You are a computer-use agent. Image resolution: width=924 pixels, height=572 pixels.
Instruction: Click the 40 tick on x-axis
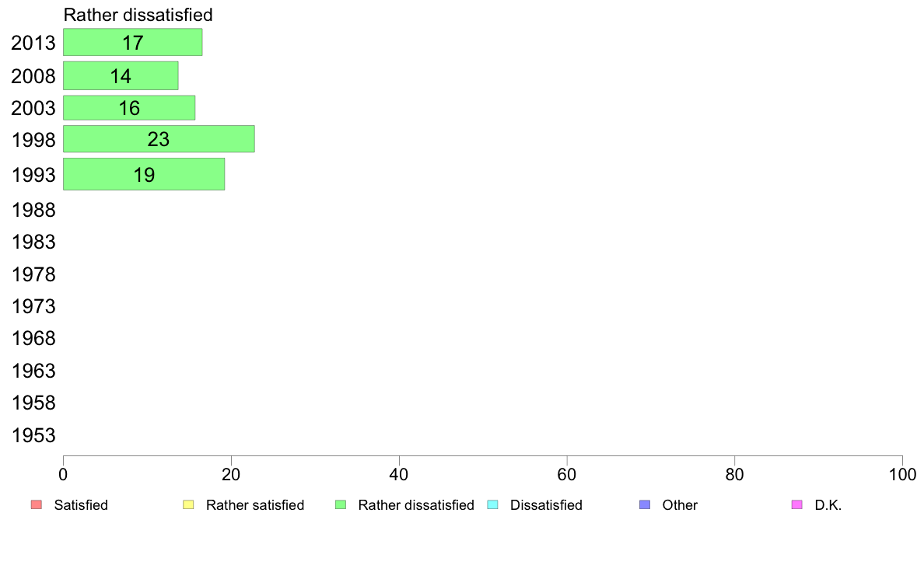[x=399, y=473]
